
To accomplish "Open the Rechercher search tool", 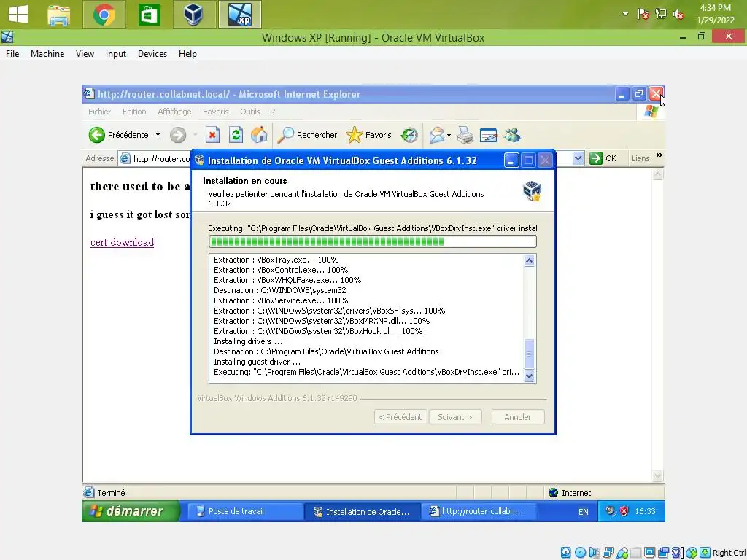I will (308, 135).
